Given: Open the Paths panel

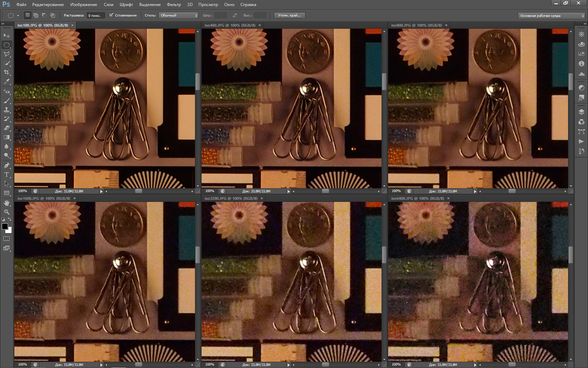Looking at the screenshot, I should 581,131.
